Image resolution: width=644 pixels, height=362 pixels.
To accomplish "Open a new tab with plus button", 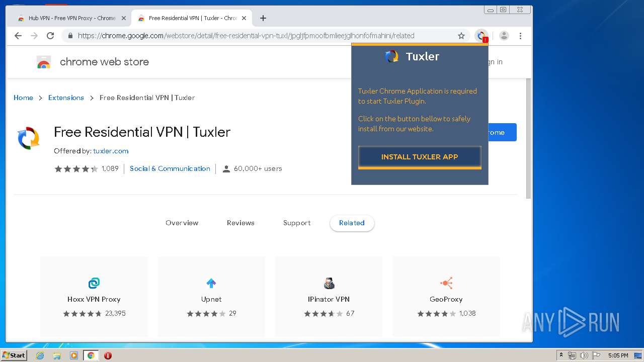I will tap(263, 18).
